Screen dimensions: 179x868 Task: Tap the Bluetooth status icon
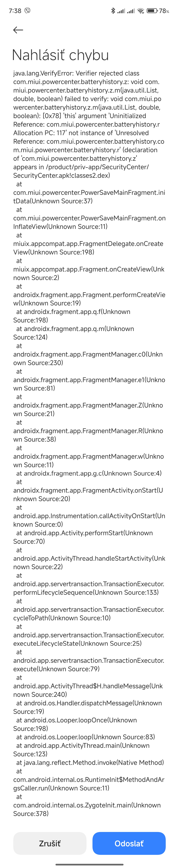click(113, 11)
